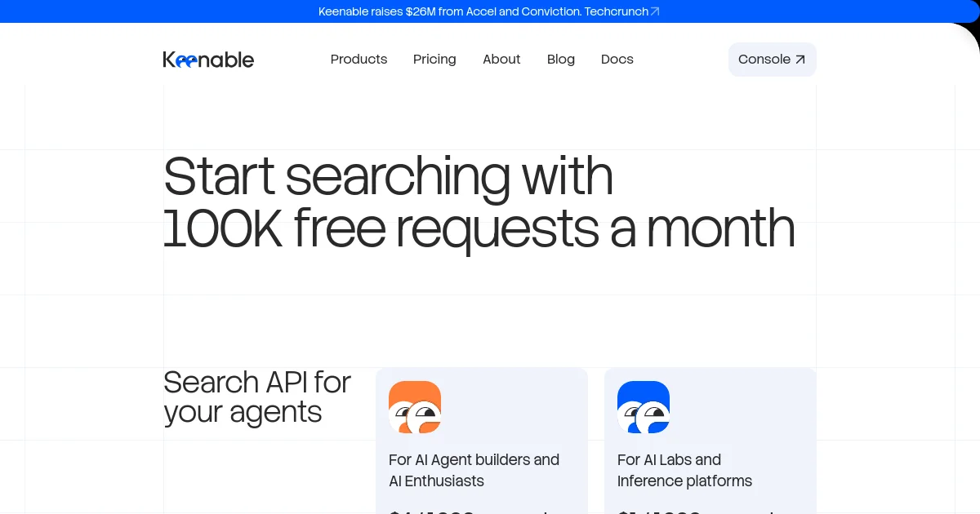Open the Docs page

tap(617, 60)
